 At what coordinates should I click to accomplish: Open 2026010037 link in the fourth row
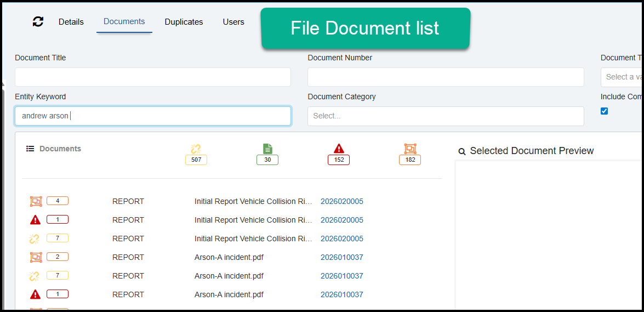341,257
